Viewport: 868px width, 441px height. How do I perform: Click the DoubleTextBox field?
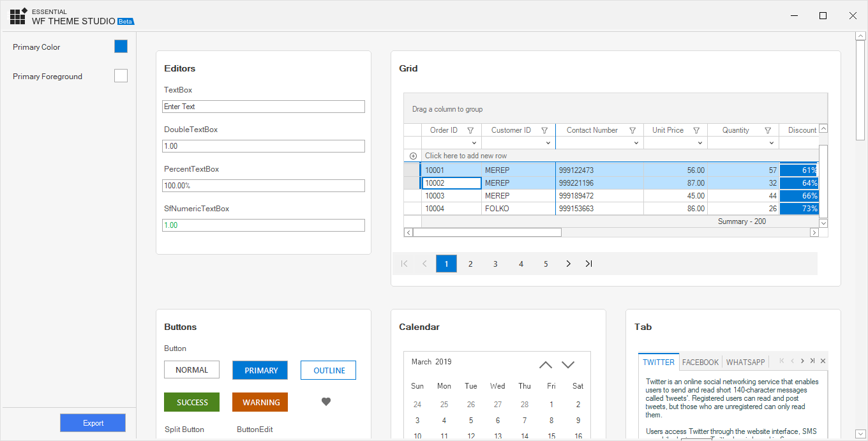[x=264, y=146]
